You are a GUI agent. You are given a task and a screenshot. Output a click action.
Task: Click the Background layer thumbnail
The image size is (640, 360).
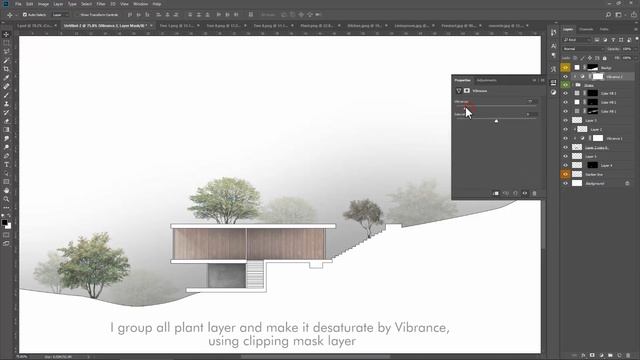tap(577, 184)
